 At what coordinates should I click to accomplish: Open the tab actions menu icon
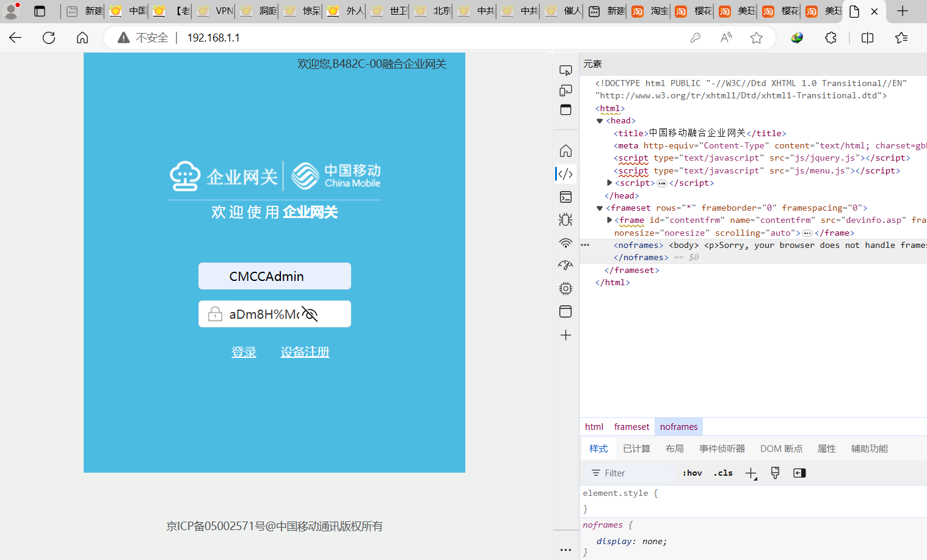point(40,11)
